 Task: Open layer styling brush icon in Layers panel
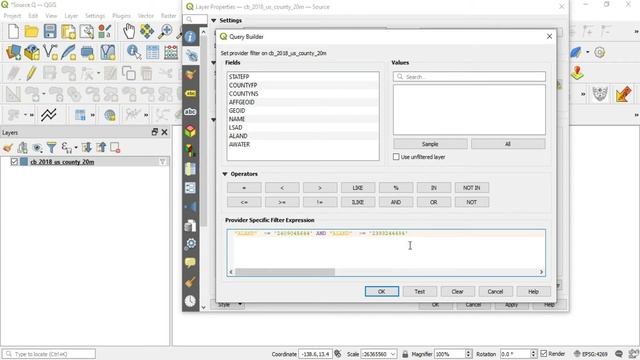click(x=7, y=147)
